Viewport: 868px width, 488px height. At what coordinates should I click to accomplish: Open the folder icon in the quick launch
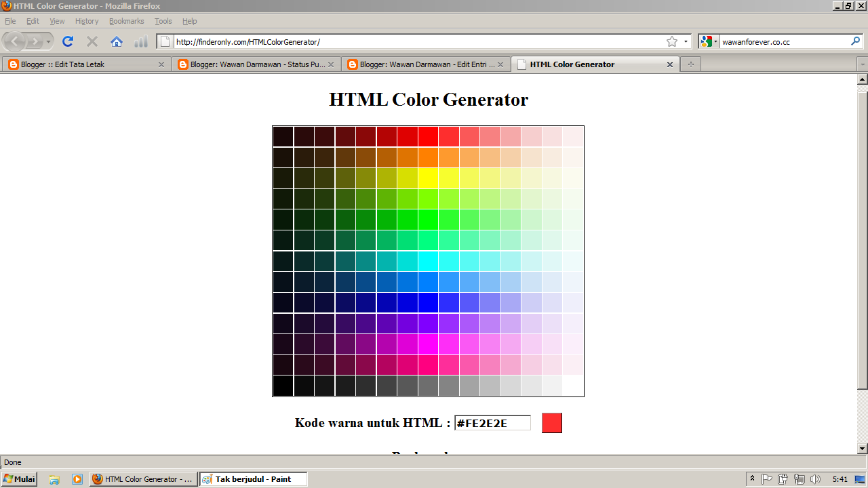pyautogui.click(x=54, y=479)
